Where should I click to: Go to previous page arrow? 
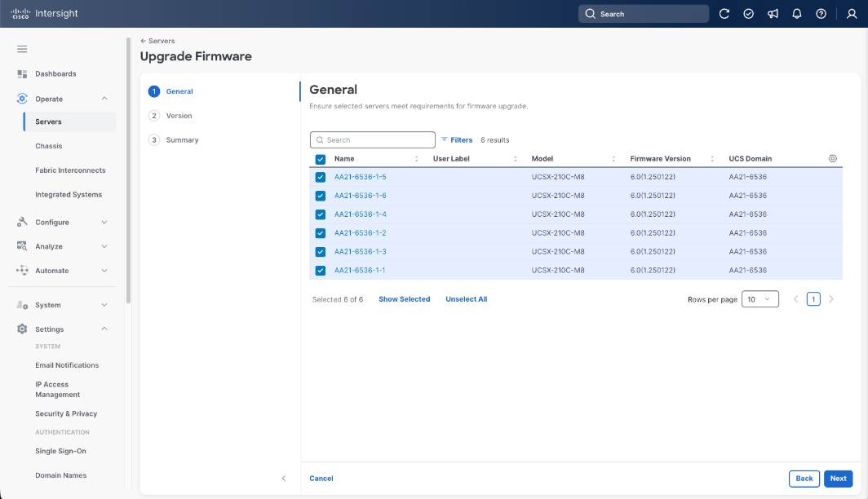pos(795,299)
